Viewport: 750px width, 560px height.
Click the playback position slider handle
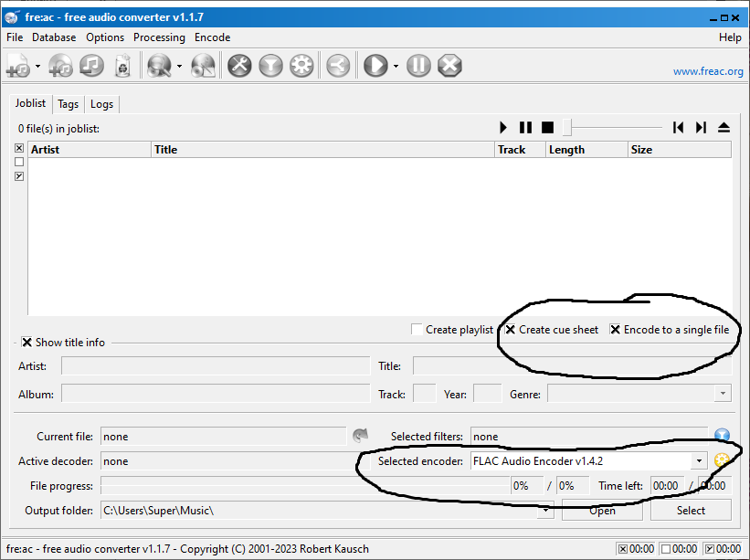[x=567, y=128]
